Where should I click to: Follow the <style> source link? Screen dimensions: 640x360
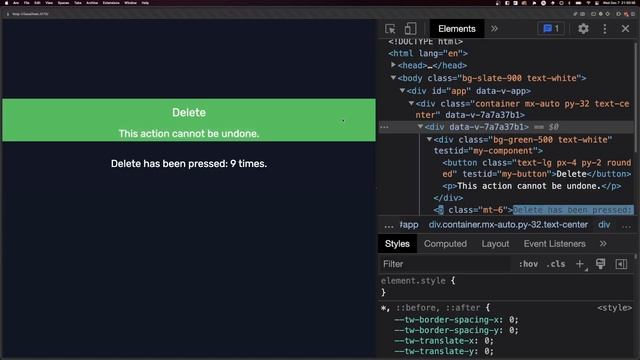pos(614,308)
